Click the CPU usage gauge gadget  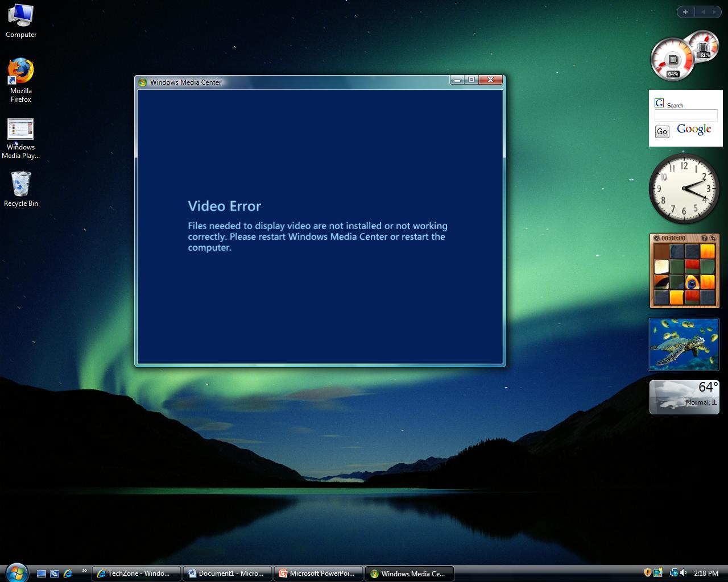point(672,59)
